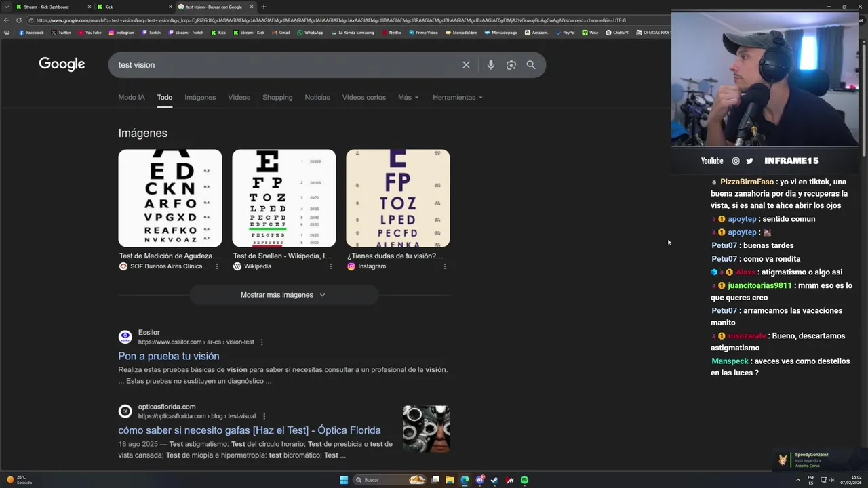Open Windows Start menu
Viewport: 868px width, 488px height.
pyautogui.click(x=344, y=480)
